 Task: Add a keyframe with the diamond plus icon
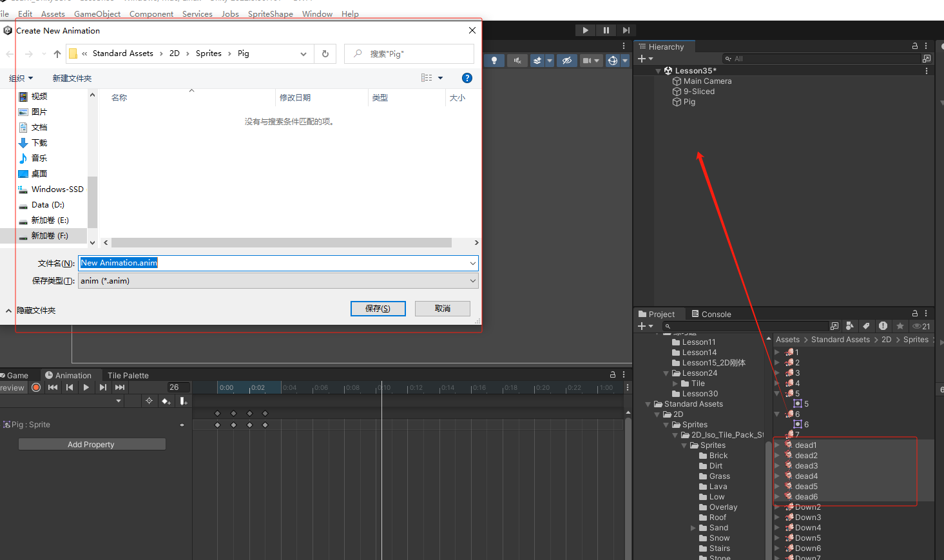tap(166, 401)
